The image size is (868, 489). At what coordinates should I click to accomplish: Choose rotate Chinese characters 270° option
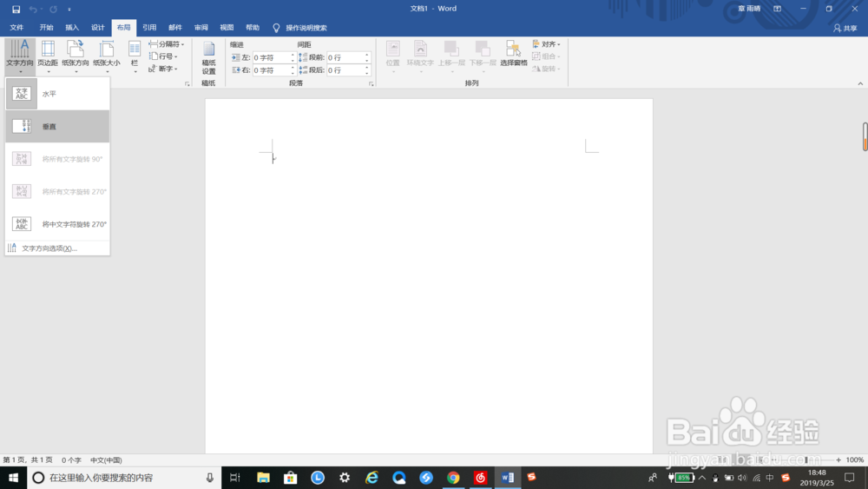[57, 224]
